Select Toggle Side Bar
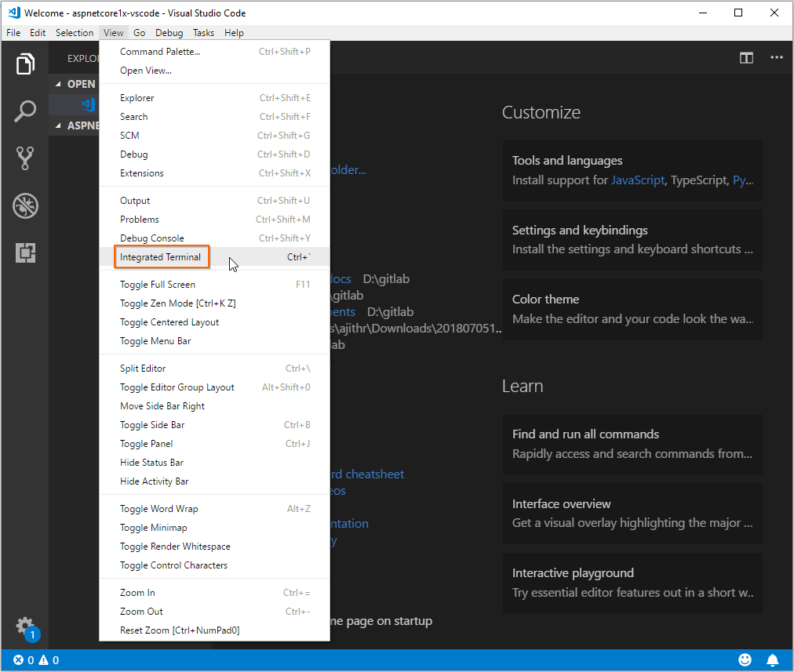794x672 pixels. 215,424
